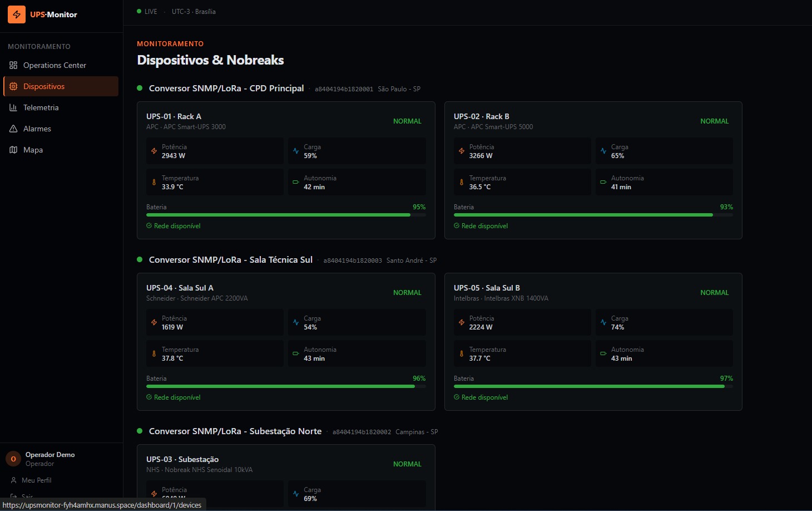Viewport: 812px width, 511px height.
Task: Click the 74% load value
Action: pos(618,327)
